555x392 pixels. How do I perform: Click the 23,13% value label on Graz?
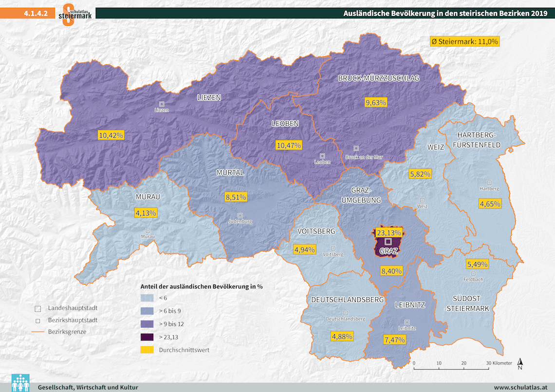pyautogui.click(x=389, y=232)
